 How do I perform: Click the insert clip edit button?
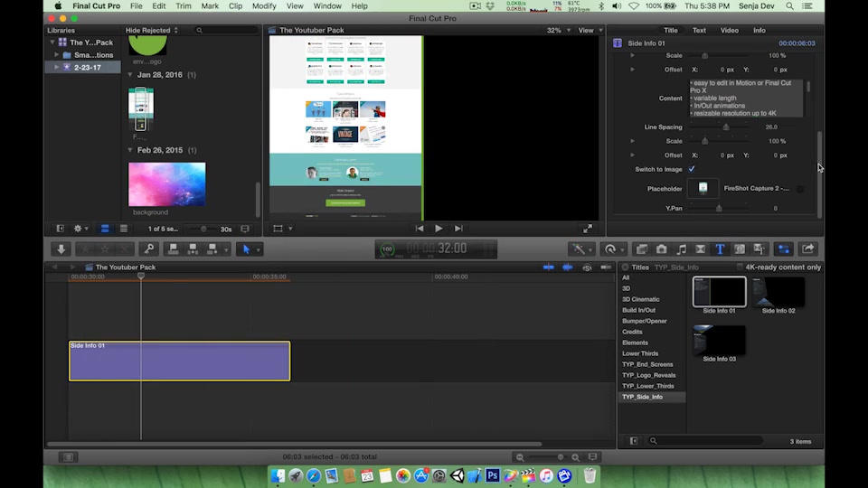tap(193, 249)
